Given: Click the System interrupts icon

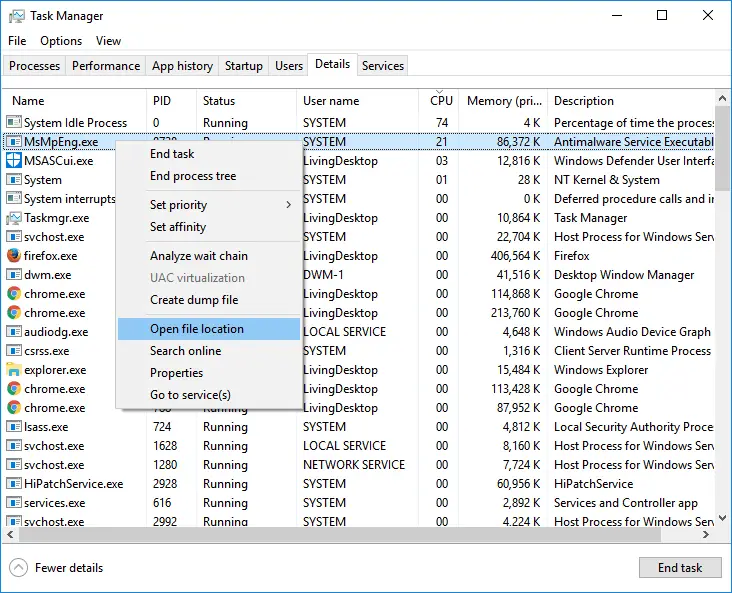Looking at the screenshot, I should click(14, 198).
